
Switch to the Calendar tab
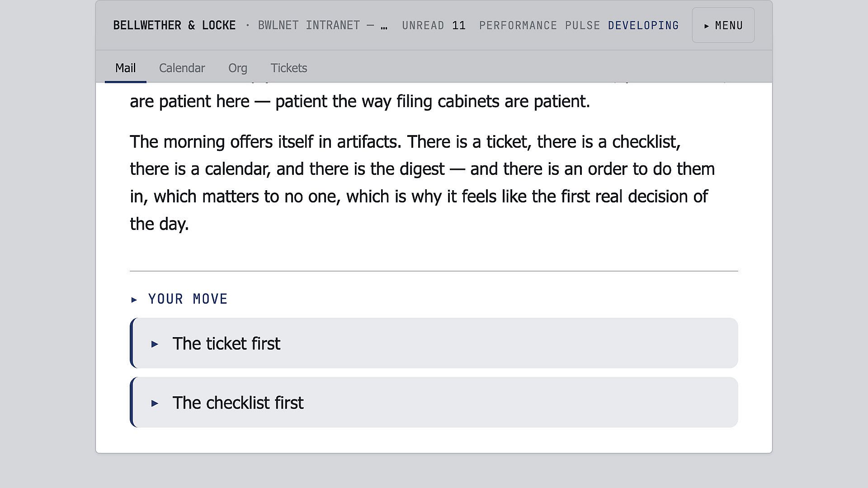[x=182, y=68]
